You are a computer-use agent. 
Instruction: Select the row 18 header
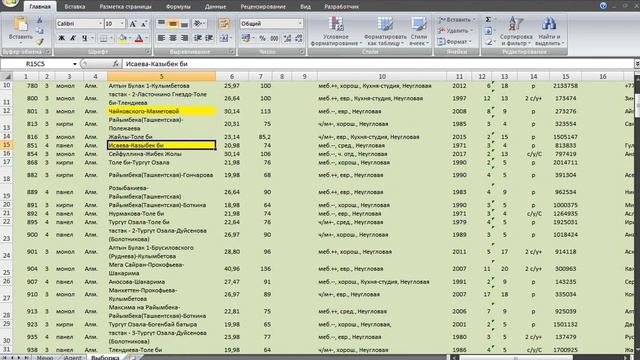click(6, 175)
